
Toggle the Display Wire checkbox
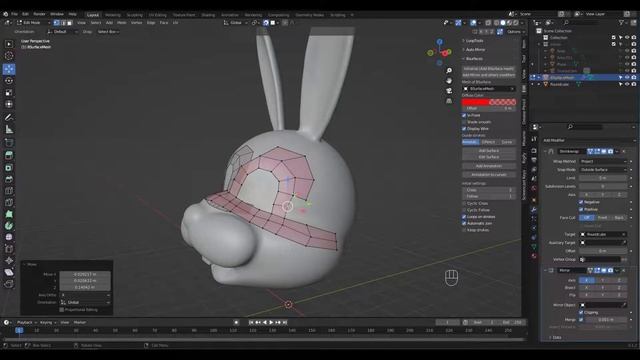[x=464, y=129]
